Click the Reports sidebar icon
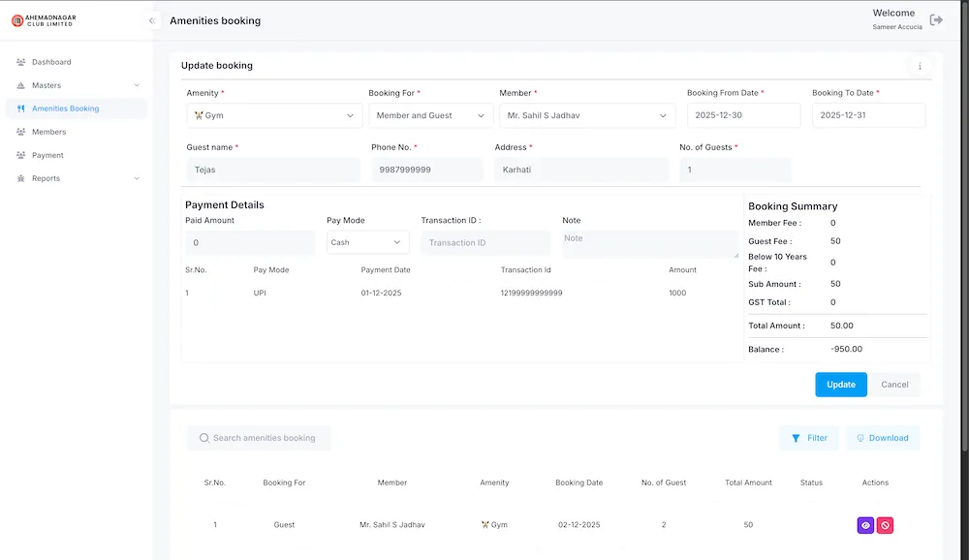969x560 pixels. (21, 178)
